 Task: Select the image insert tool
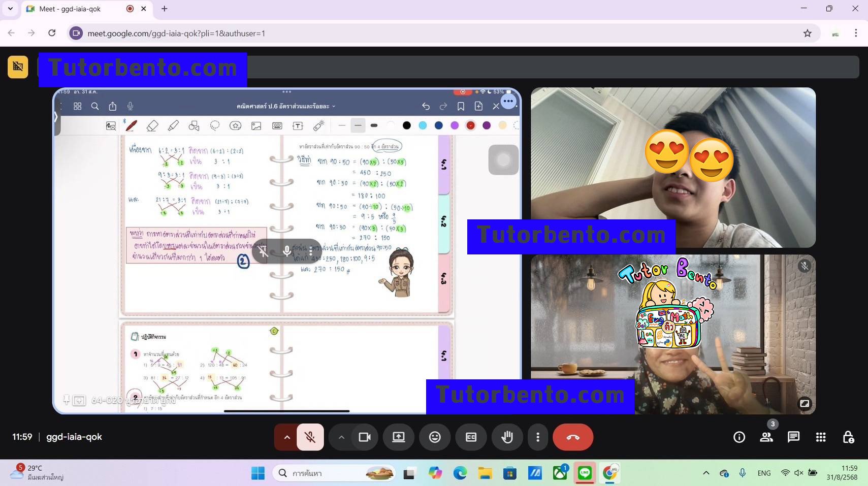click(x=256, y=125)
